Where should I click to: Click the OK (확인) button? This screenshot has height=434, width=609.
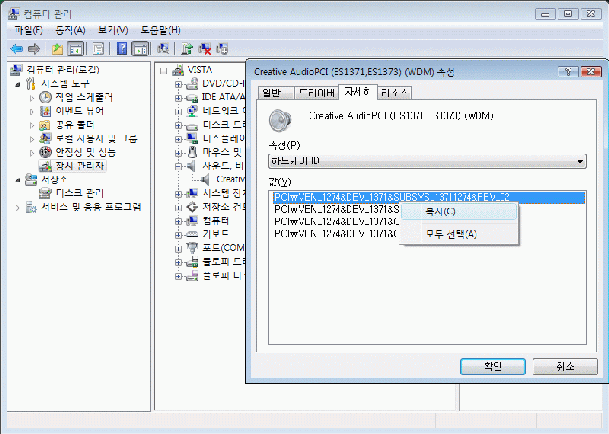(492, 366)
